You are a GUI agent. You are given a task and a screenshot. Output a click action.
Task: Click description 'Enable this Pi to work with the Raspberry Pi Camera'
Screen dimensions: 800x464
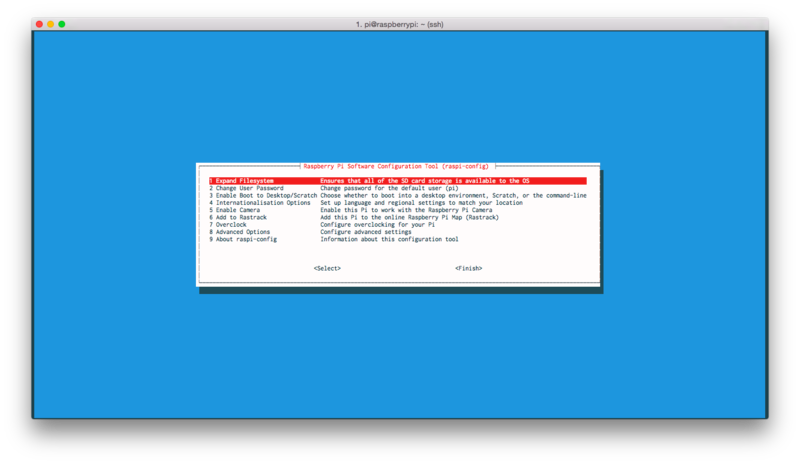point(406,210)
